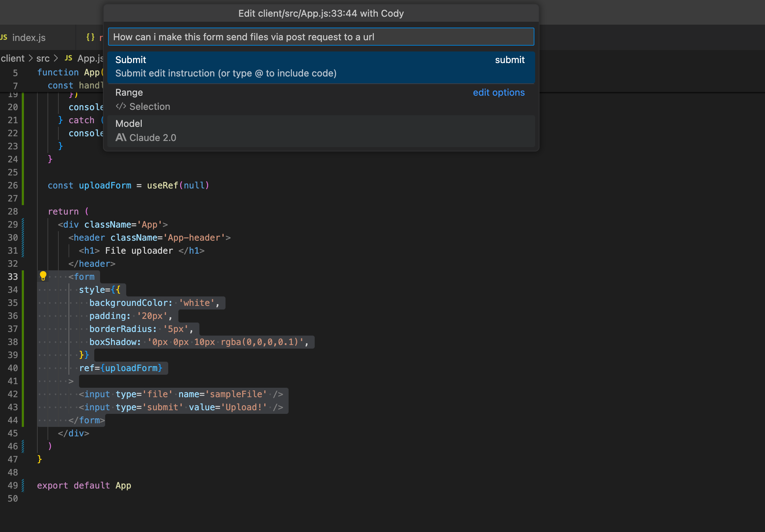The width and height of the screenshot is (765, 532).
Task: Open the Range Selection option
Action: tap(321, 100)
